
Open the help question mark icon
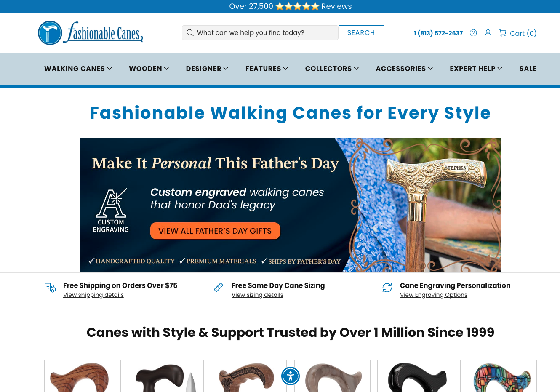click(473, 33)
